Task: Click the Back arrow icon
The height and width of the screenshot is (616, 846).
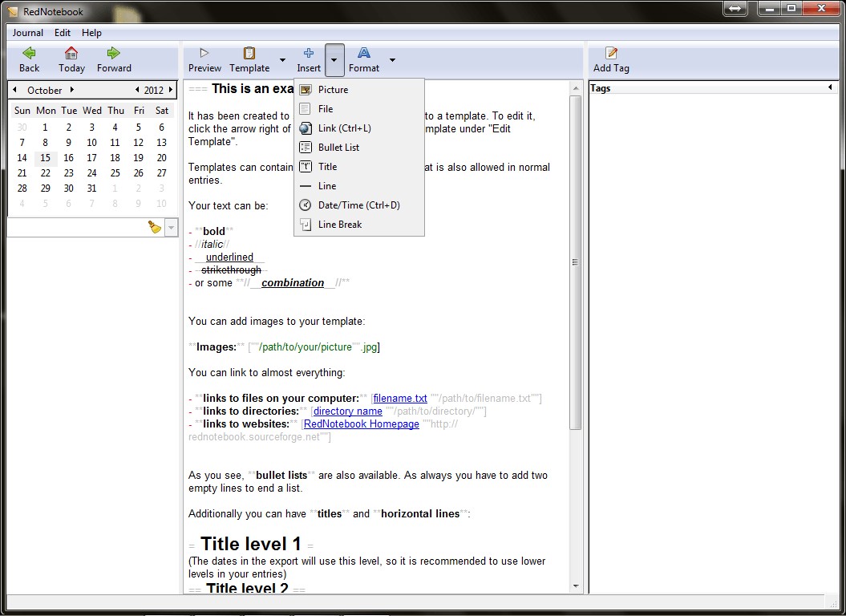Action: click(x=30, y=53)
